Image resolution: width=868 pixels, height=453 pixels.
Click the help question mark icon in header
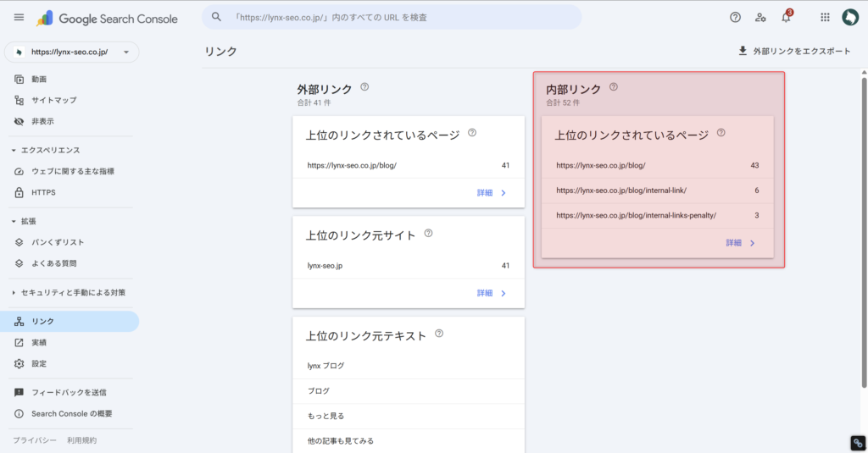(x=735, y=17)
